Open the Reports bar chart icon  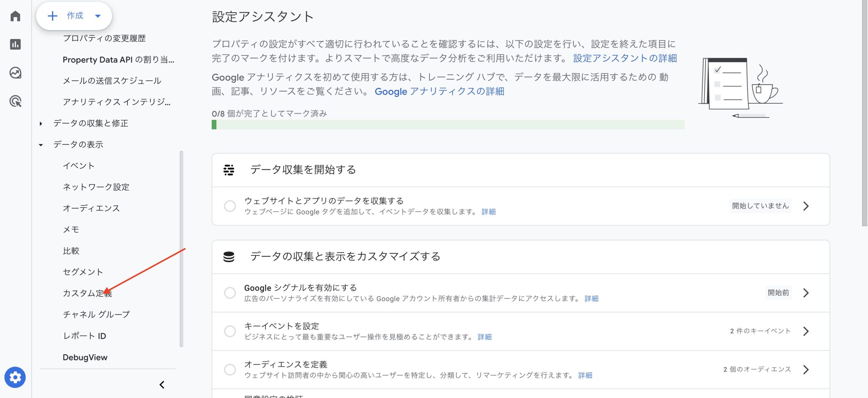pyautogui.click(x=15, y=44)
